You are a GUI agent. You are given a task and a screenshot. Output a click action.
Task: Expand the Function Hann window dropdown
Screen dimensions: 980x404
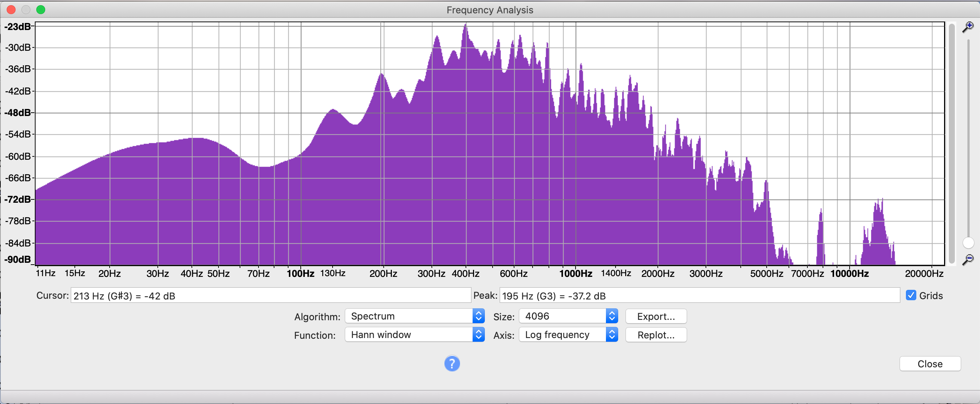pos(414,335)
